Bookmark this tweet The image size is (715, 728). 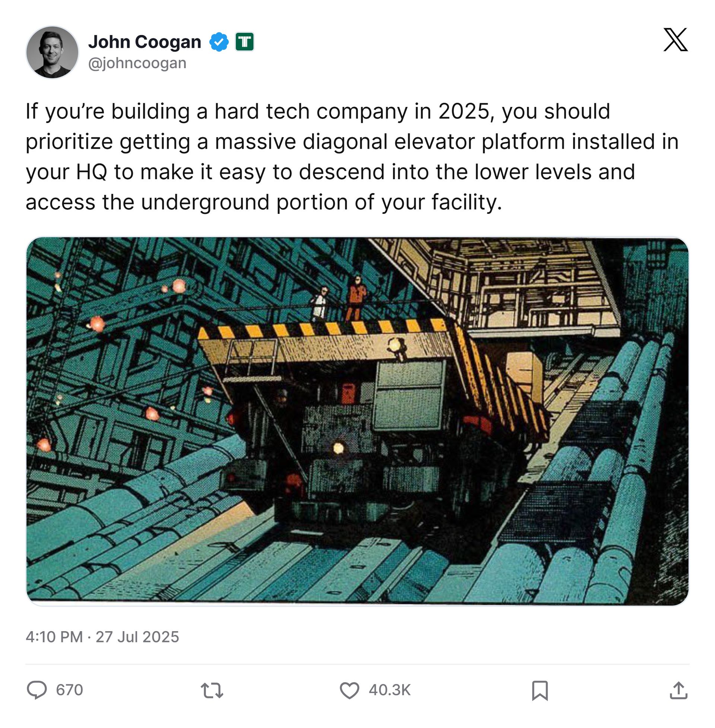click(x=540, y=690)
